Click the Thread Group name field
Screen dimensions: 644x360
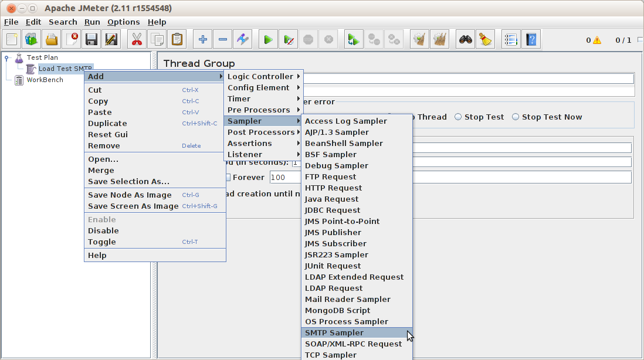click(468, 78)
